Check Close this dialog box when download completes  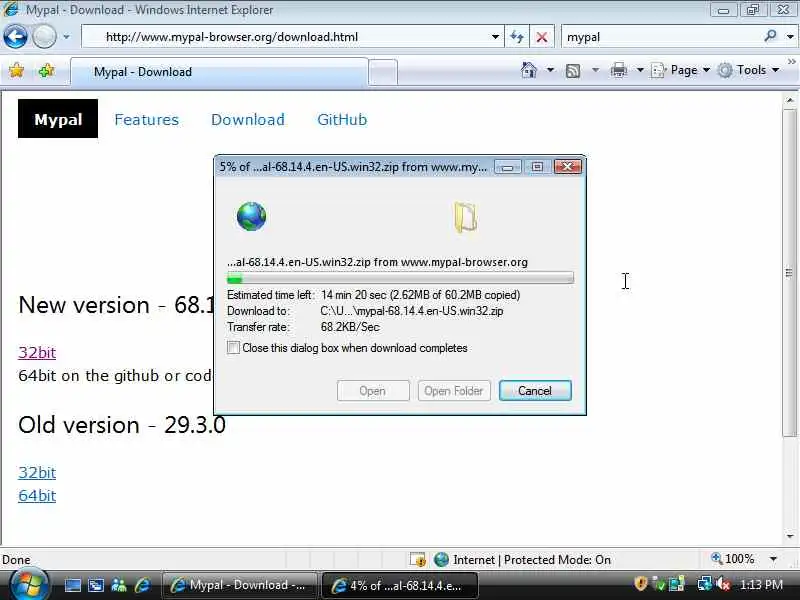233,348
